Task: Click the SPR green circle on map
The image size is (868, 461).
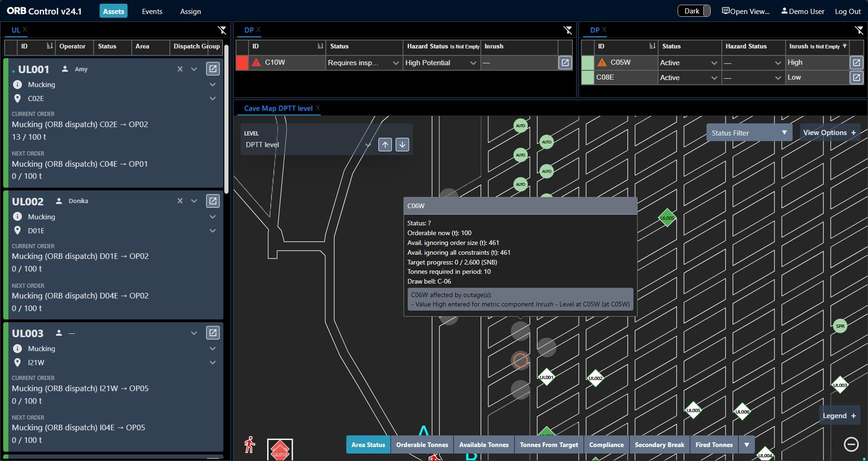Action: (x=840, y=326)
